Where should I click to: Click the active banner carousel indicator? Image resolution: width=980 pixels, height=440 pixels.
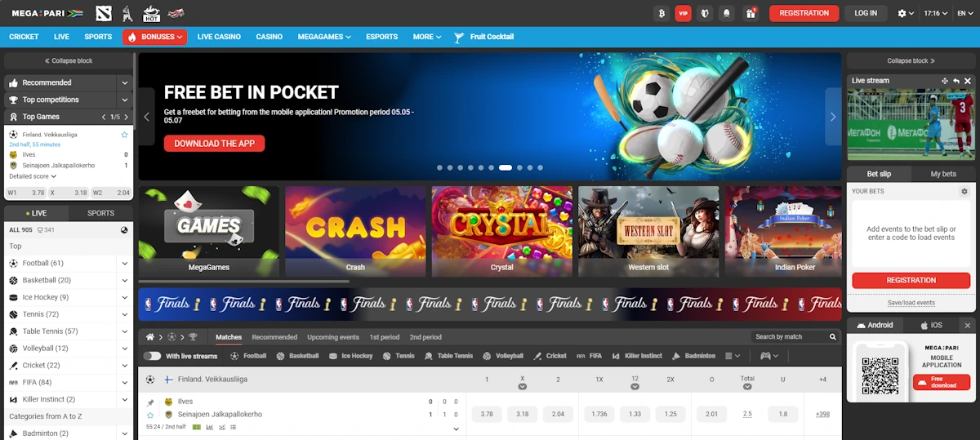pyautogui.click(x=506, y=167)
